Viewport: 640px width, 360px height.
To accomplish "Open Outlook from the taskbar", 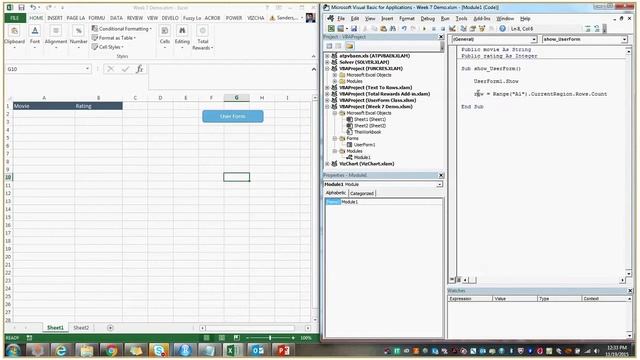I will coord(258,350).
